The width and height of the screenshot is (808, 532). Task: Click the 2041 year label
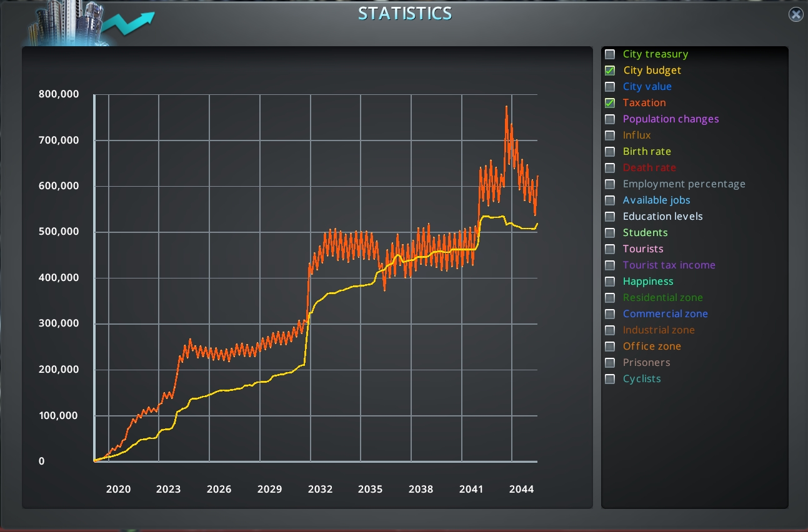point(471,489)
